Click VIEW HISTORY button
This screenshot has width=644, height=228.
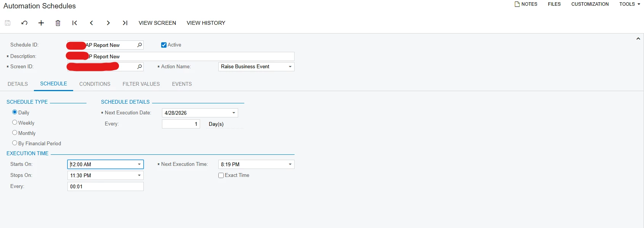point(206,23)
